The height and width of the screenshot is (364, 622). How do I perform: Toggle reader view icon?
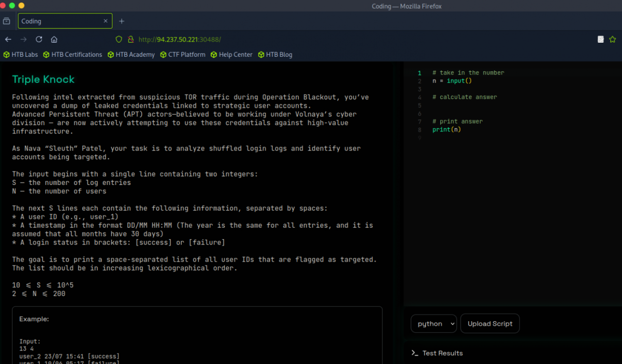tap(601, 39)
